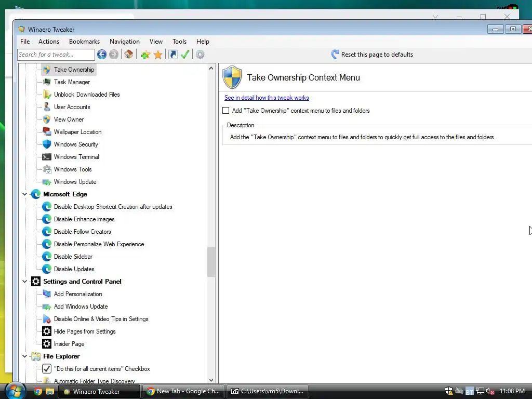Click the Add Personalization icon
532x399 pixels.
pos(47,294)
